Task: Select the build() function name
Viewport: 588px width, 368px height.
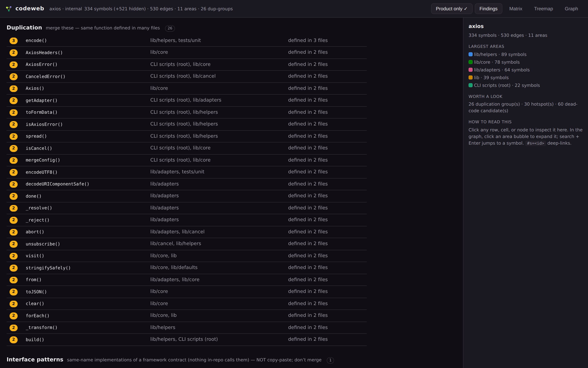Action: pos(35,339)
